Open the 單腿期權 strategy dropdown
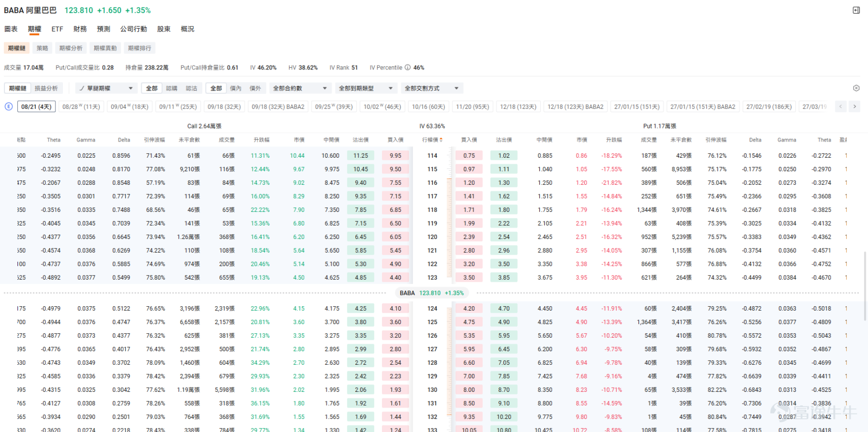This screenshot has width=868, height=432. (106, 88)
